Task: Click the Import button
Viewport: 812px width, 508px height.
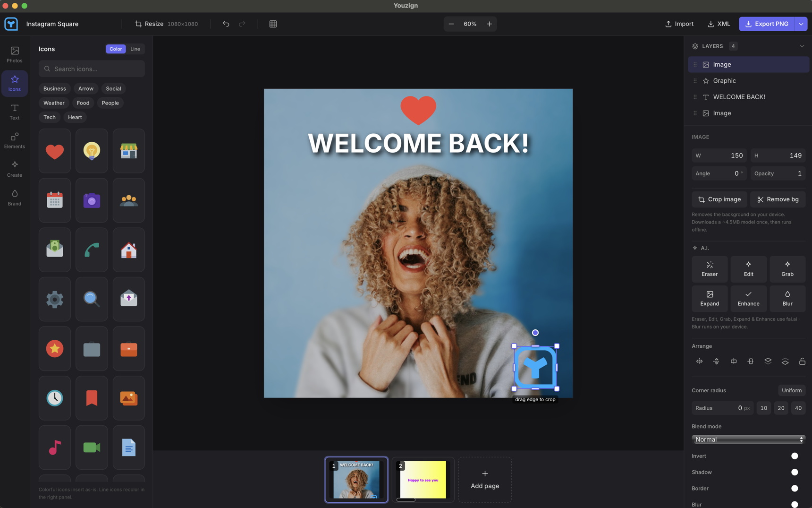Action: [x=679, y=24]
